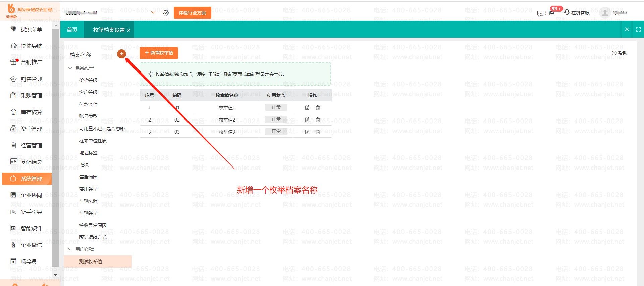Viewport: 644px width, 286px height.
Task: Click the fullscreen icon in tab bar
Action: click(x=638, y=29)
